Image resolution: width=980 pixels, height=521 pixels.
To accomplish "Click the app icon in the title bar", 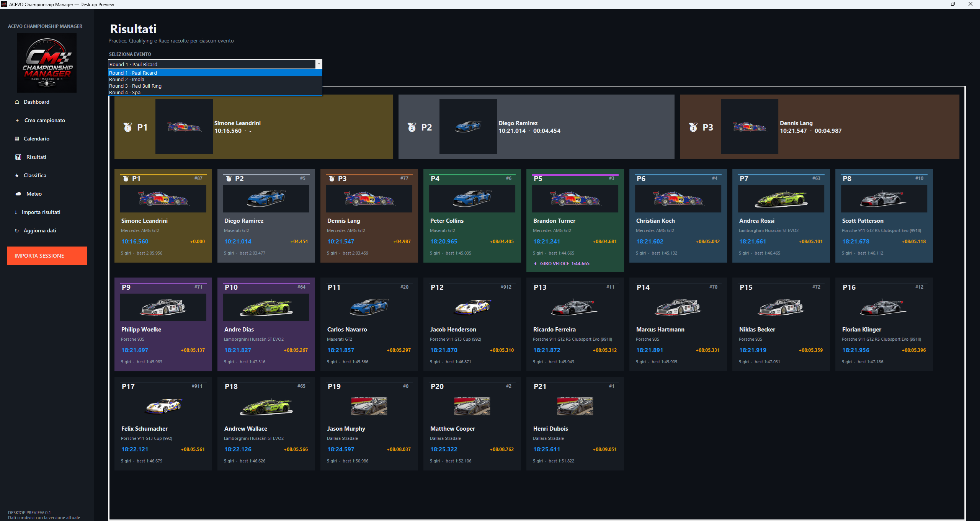I will (4, 4).
